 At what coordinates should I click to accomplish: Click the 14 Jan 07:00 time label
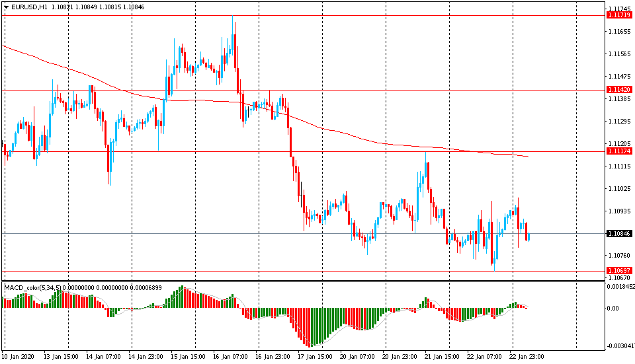pyautogui.click(x=103, y=357)
